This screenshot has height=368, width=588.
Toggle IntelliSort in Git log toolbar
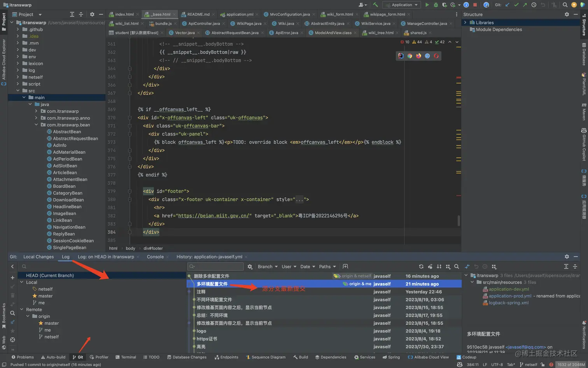[x=439, y=266]
